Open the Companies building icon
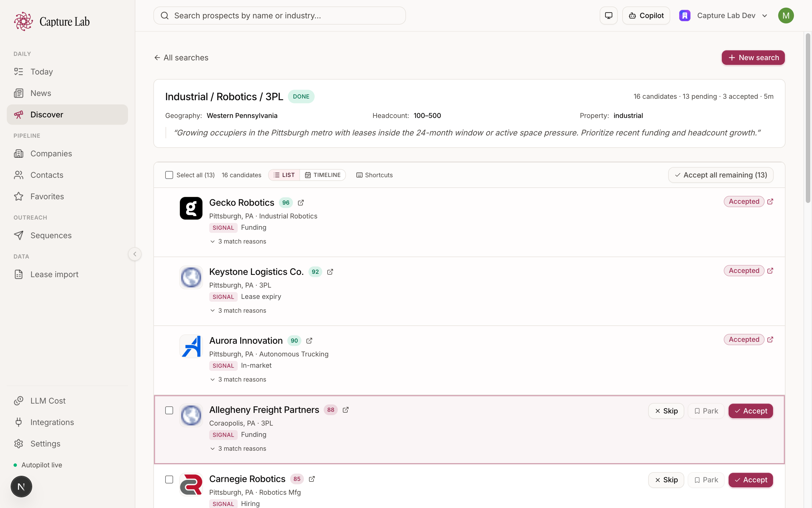812x508 pixels. pos(18,154)
